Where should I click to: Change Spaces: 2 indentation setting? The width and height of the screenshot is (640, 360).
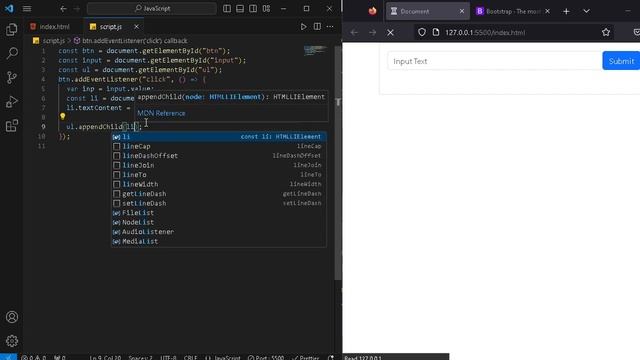(x=140, y=357)
